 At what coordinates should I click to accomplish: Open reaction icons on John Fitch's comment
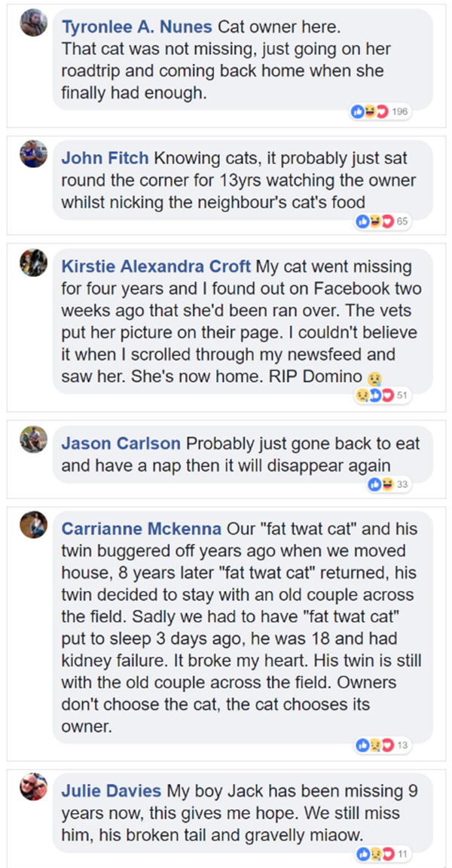click(374, 221)
